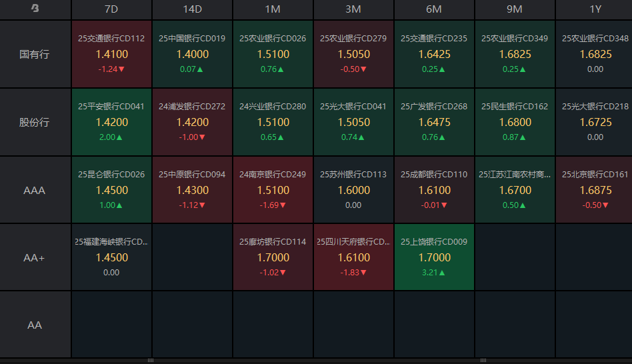Screen dimensions: 632x364
Task: Open 25成都银行CD110 quote cell
Action: [434, 190]
